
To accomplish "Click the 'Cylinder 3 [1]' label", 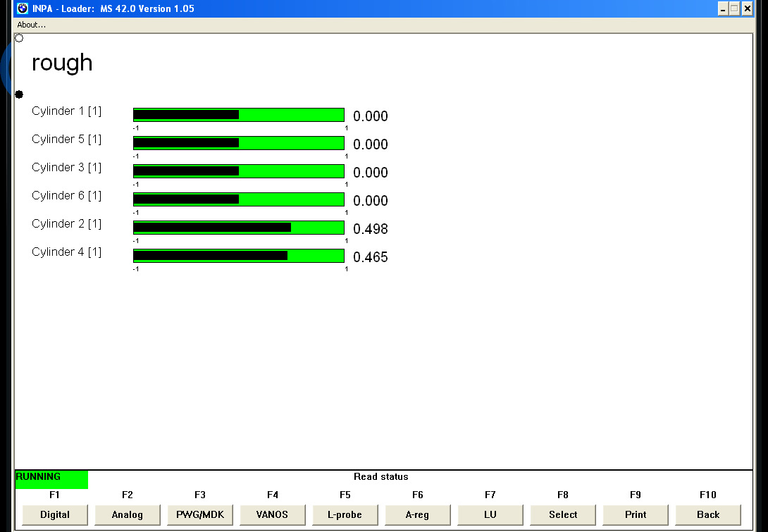I will [x=67, y=168].
